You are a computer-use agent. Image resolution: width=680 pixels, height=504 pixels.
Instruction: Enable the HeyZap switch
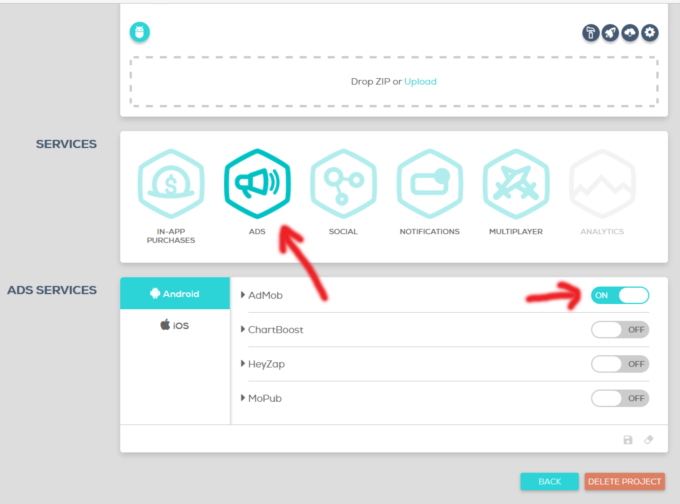coord(620,364)
